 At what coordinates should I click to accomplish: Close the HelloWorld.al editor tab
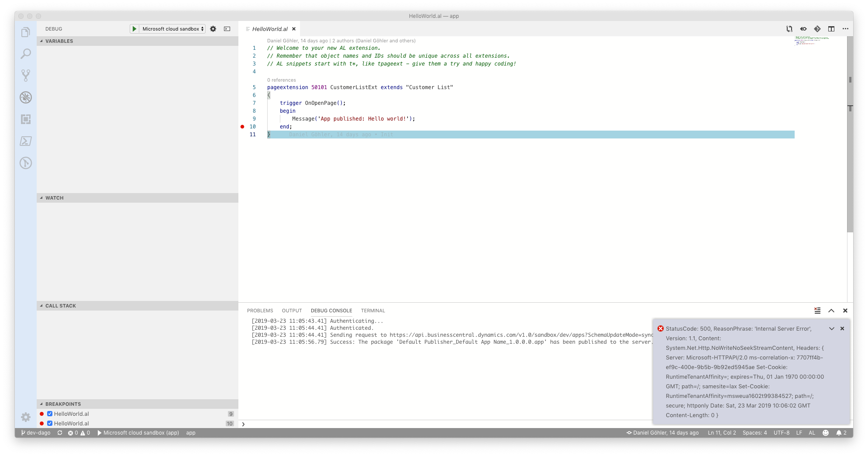pos(294,29)
